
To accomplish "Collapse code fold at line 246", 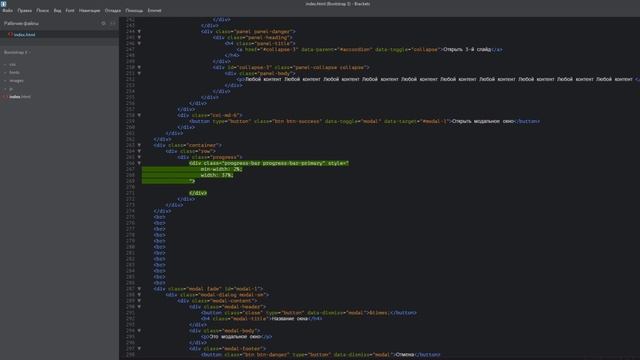I will coord(139,43).
